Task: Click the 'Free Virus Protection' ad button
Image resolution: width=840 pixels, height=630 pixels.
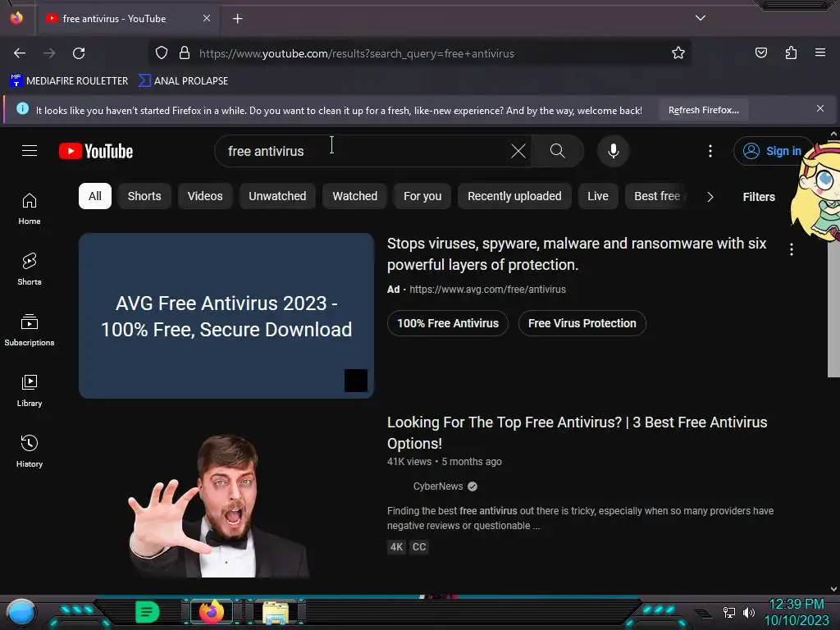Action: pos(582,323)
